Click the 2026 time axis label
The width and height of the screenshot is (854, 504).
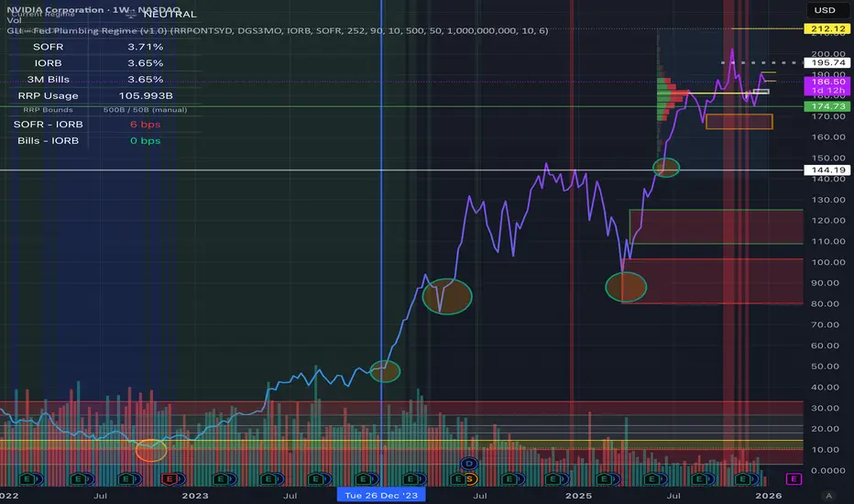tap(769, 495)
